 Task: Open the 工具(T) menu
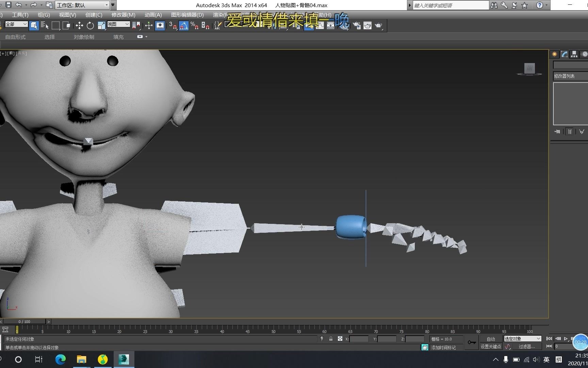point(20,15)
